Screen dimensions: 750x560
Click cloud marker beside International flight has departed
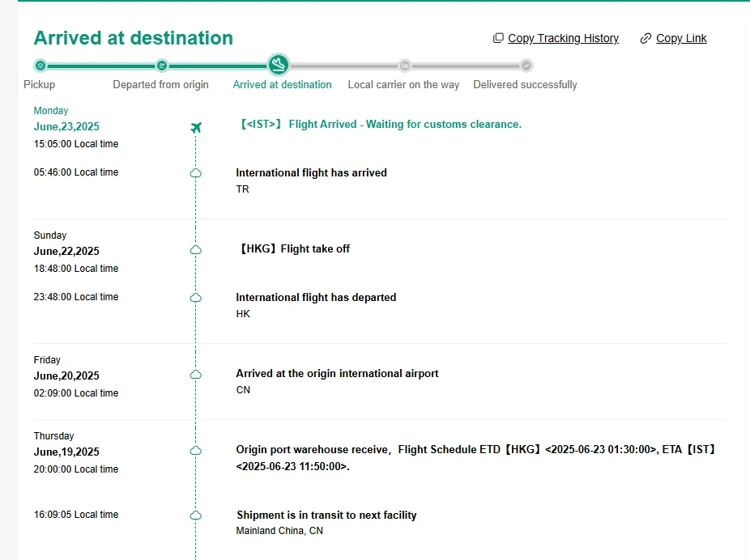pos(195,298)
